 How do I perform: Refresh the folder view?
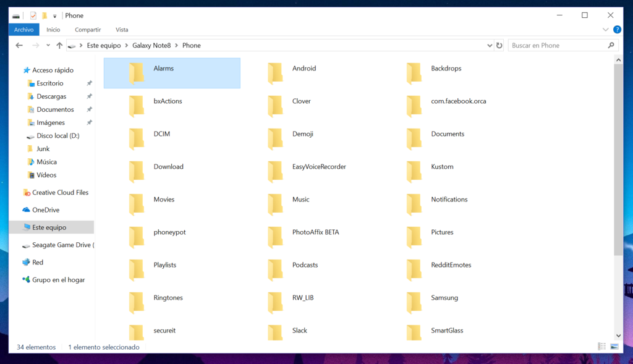[x=499, y=44]
